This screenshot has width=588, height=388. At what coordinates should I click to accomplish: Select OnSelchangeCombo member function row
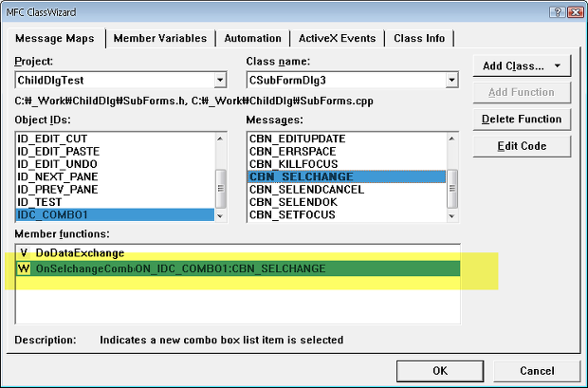point(238,268)
